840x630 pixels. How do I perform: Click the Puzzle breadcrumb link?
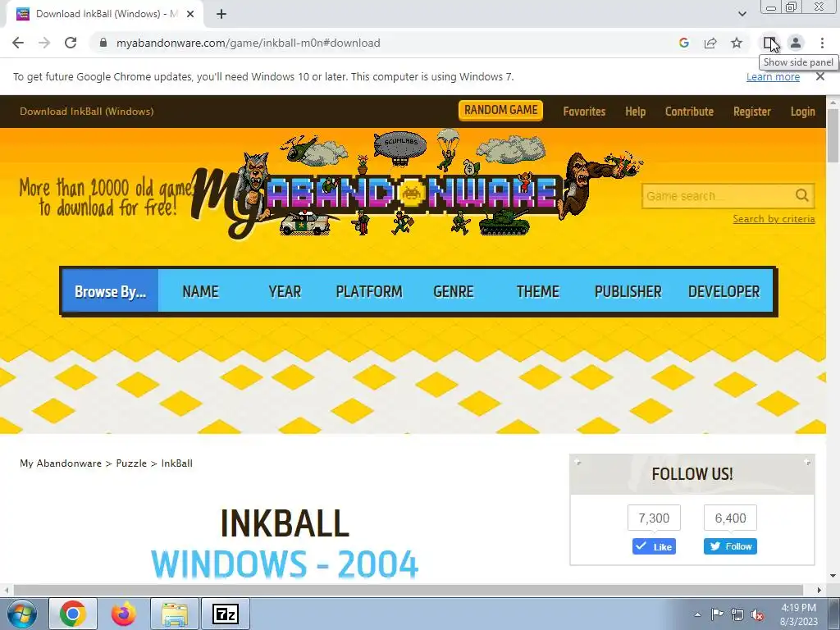click(131, 463)
